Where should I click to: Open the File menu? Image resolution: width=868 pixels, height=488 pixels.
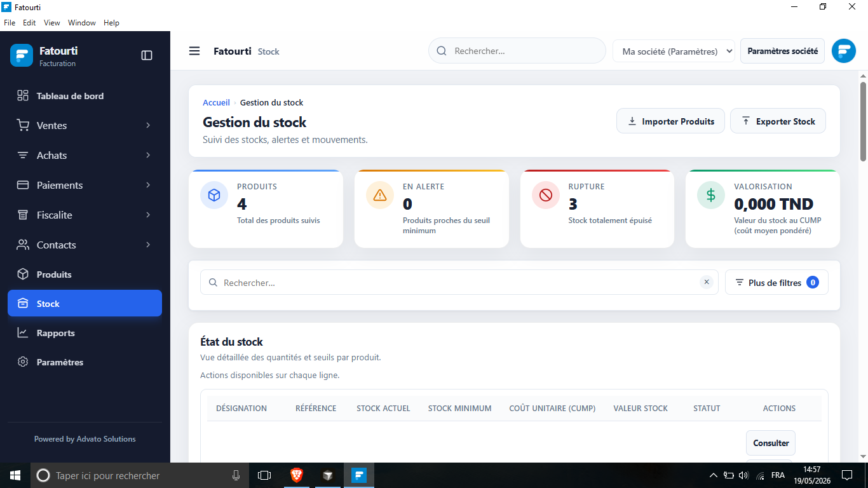10,23
